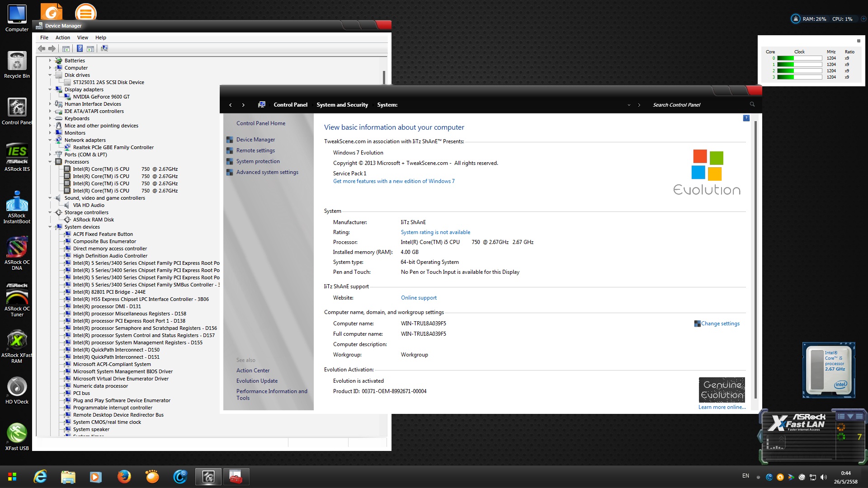Viewport: 868px width, 488px height.
Task: Click the blue Help toolbar icon
Action: pyautogui.click(x=80, y=48)
